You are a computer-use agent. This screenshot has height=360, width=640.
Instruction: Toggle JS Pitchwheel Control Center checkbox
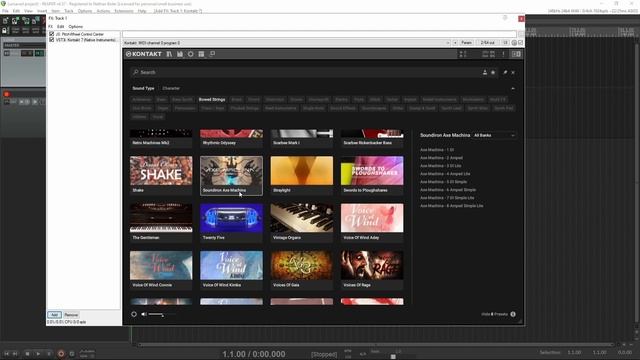(51, 34)
